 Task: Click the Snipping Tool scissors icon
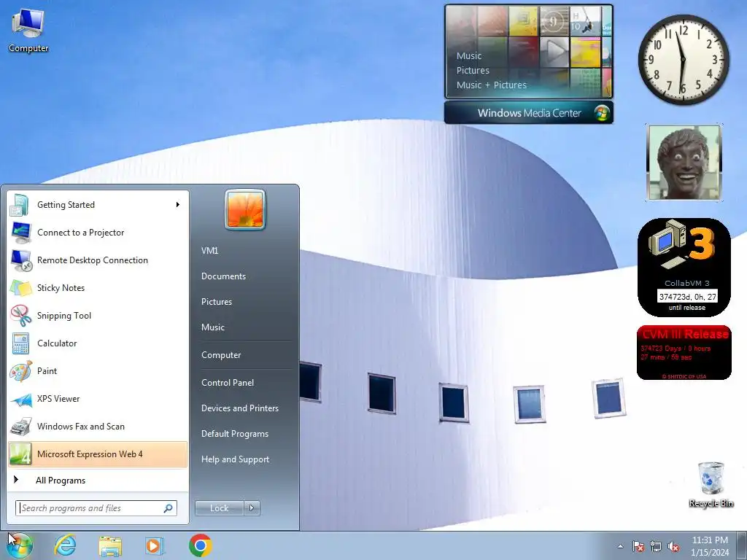21,315
